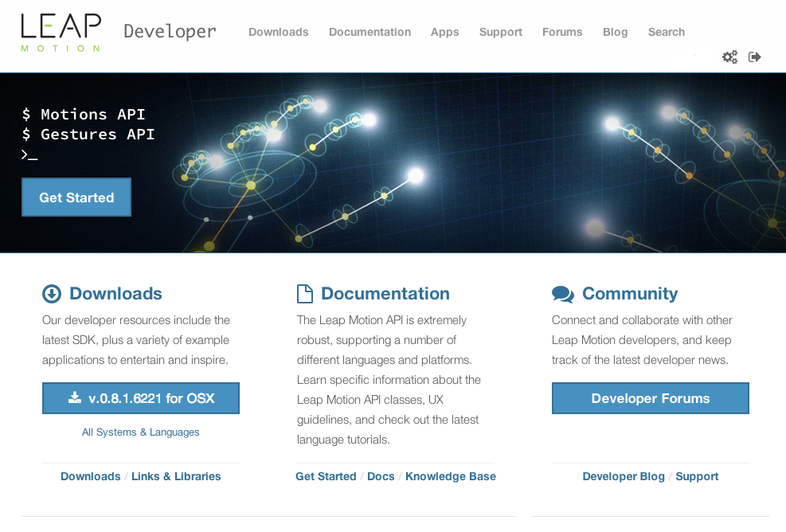Open Blog in the navigation bar
The width and height of the screenshot is (786, 532).
point(615,32)
